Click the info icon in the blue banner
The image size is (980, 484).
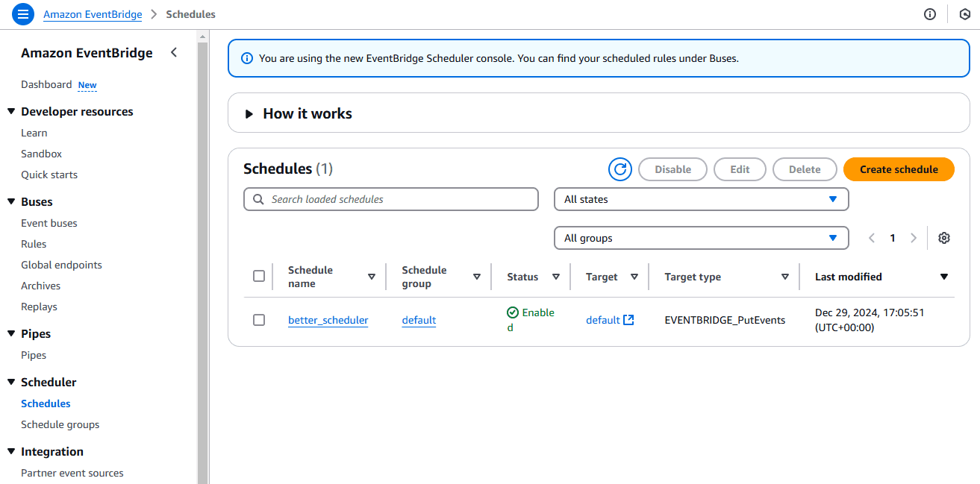pos(246,58)
